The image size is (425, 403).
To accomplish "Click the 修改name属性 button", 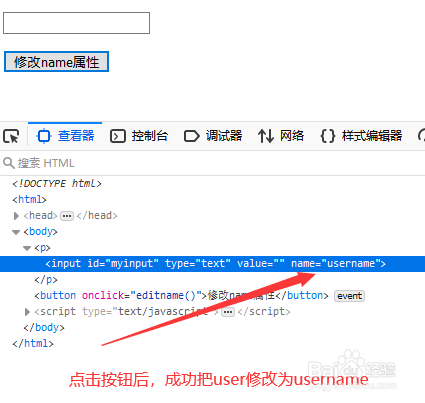I will pos(56,62).
